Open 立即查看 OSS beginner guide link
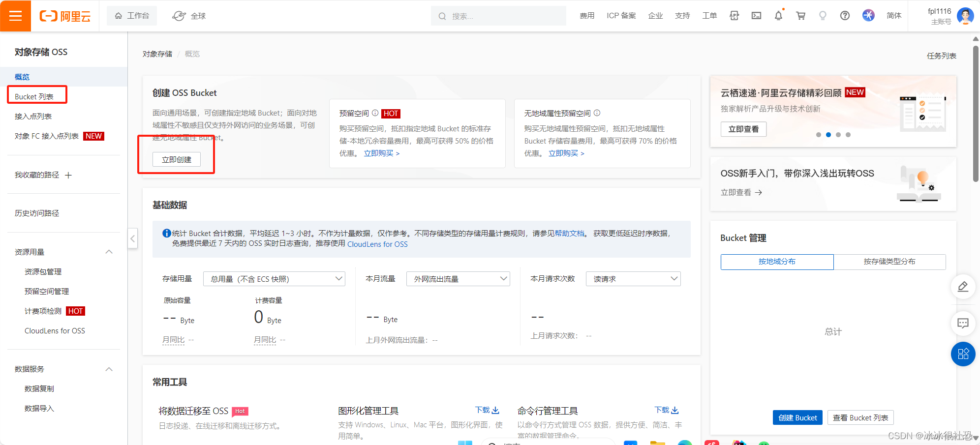Image resolution: width=980 pixels, height=445 pixels. pos(741,192)
